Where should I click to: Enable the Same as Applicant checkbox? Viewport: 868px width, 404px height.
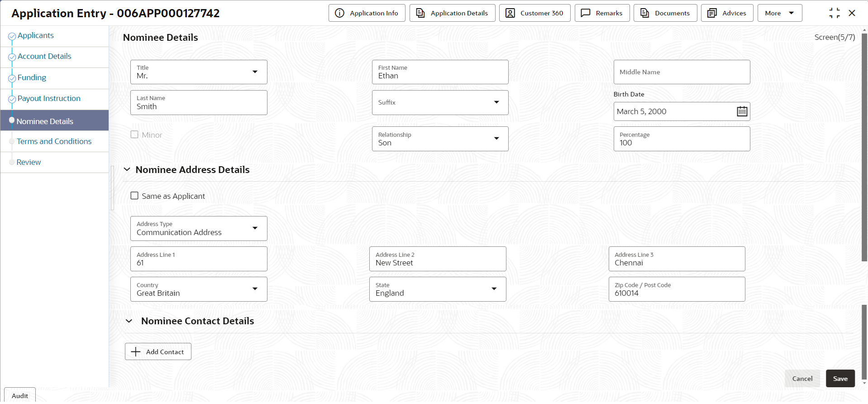click(134, 196)
